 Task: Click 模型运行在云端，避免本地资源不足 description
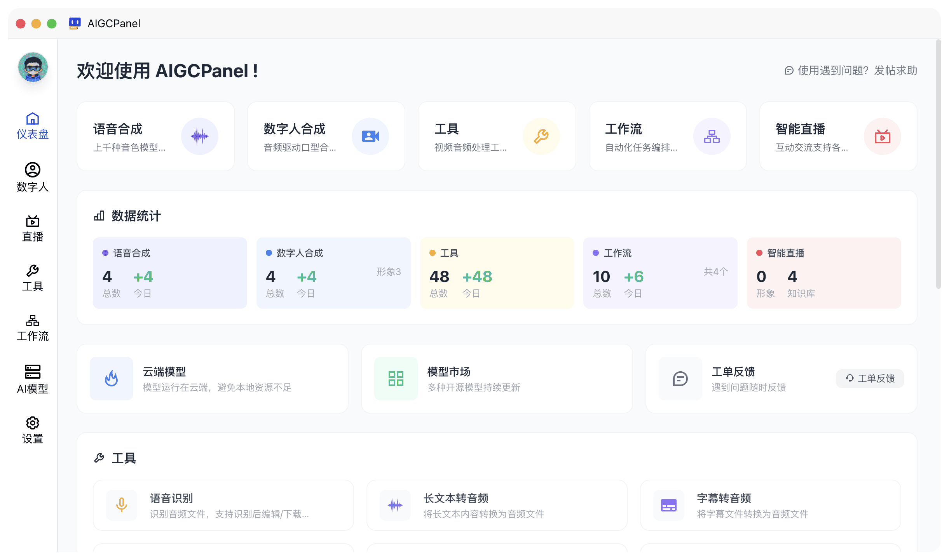[217, 388]
